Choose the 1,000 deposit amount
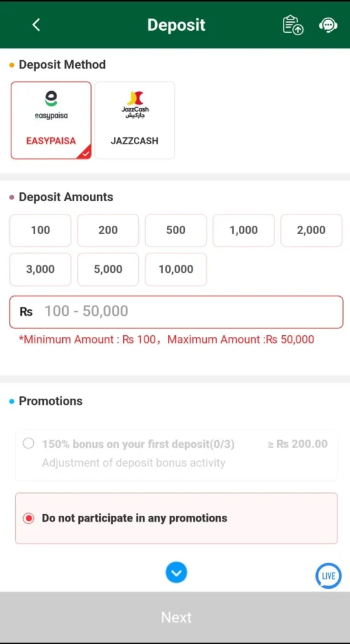The height and width of the screenshot is (644, 350). [243, 230]
